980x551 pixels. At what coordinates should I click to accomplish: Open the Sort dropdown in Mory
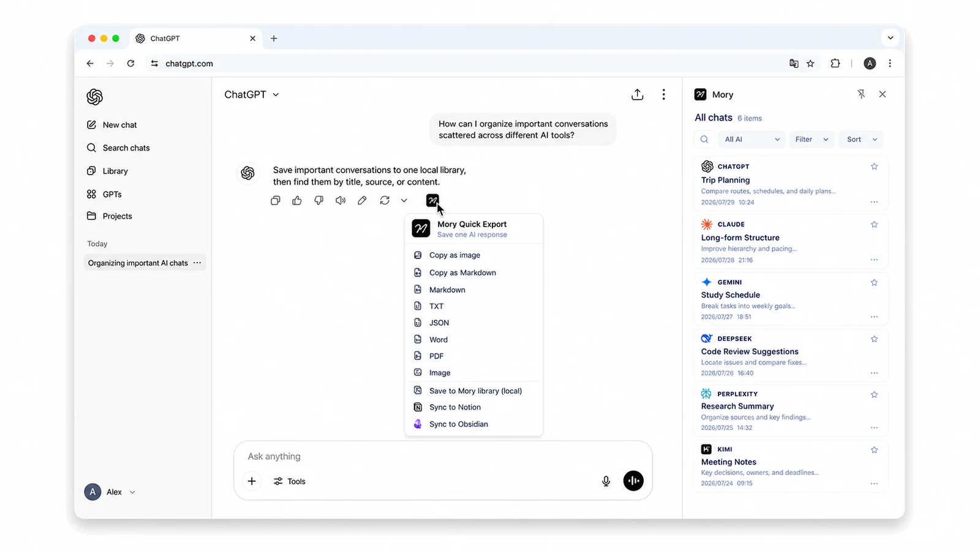[x=861, y=140]
